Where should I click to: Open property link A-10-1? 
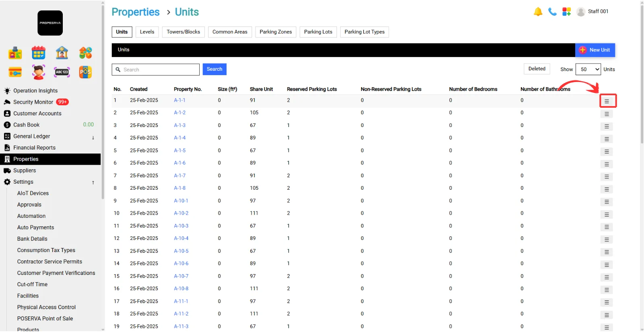pyautogui.click(x=181, y=201)
